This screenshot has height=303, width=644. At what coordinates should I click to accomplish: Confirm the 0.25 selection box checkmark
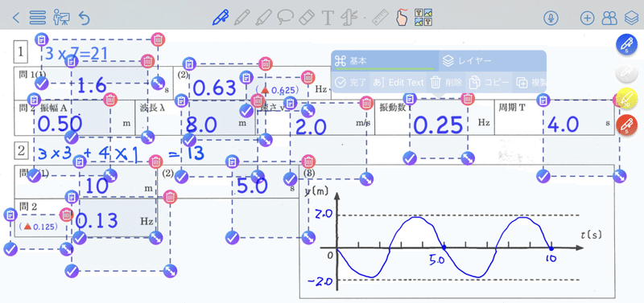(x=410, y=158)
